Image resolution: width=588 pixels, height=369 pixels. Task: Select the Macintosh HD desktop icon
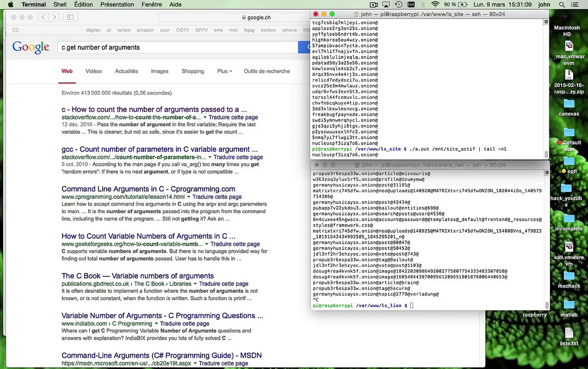click(x=567, y=31)
